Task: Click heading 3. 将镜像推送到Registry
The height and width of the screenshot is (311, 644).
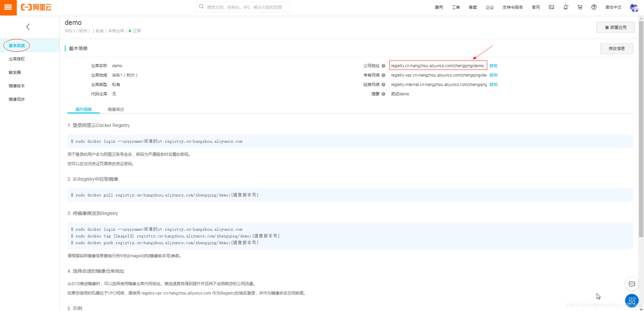Action: pos(93,213)
